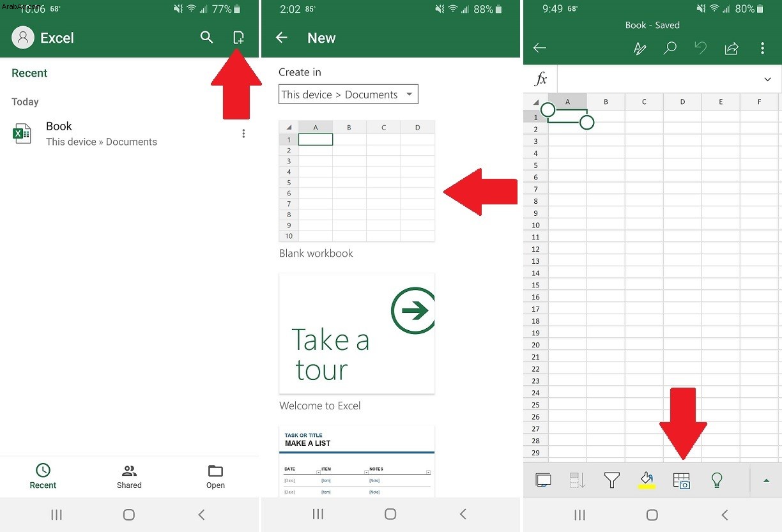Select row 10 header in workbook
Screen dimensions: 782x532
[x=535, y=225]
